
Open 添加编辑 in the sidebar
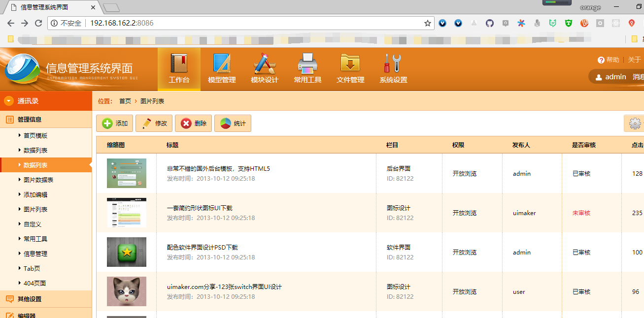coord(35,194)
